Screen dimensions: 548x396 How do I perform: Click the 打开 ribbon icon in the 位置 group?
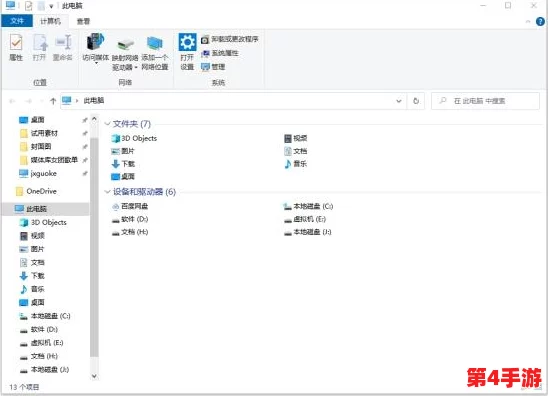pyautogui.click(x=39, y=47)
